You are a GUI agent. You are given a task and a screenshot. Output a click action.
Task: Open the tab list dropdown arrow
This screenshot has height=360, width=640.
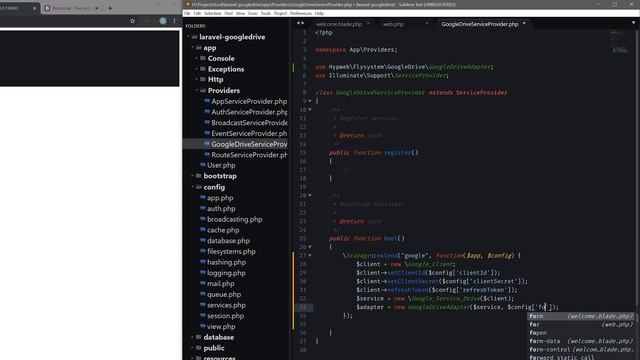point(633,23)
